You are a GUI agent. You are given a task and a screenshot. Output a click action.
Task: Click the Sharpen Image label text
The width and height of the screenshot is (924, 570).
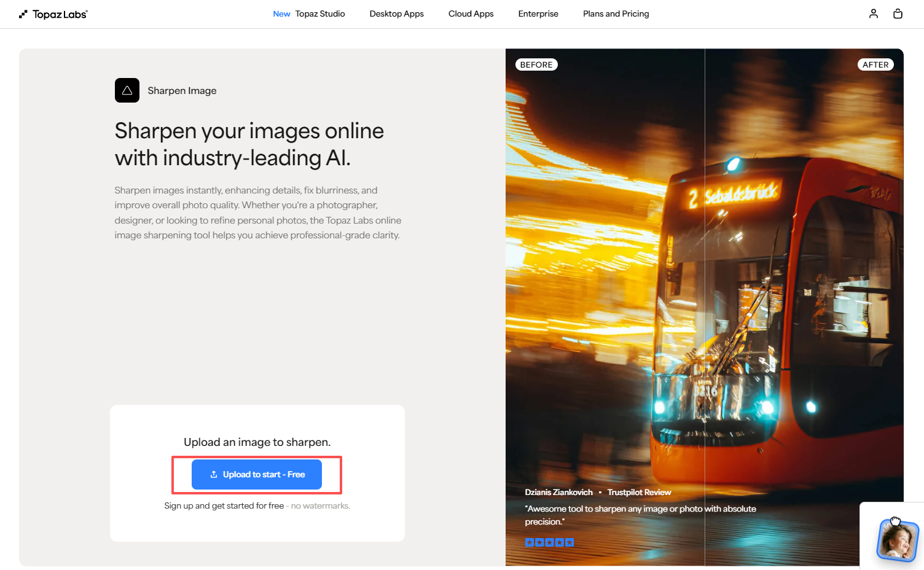pos(182,90)
